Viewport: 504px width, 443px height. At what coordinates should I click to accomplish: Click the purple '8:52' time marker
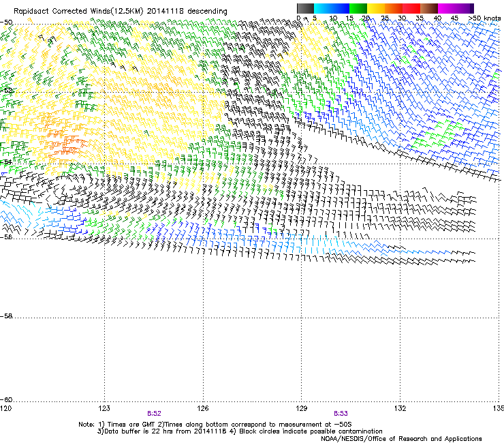155,414
